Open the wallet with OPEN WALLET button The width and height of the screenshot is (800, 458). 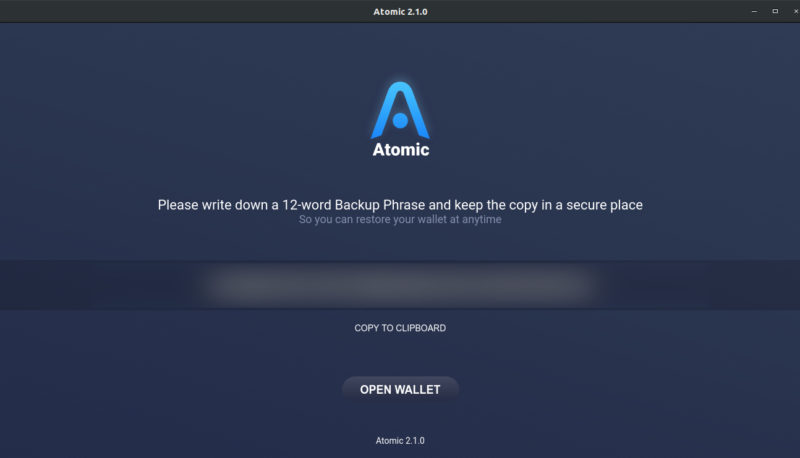point(400,390)
